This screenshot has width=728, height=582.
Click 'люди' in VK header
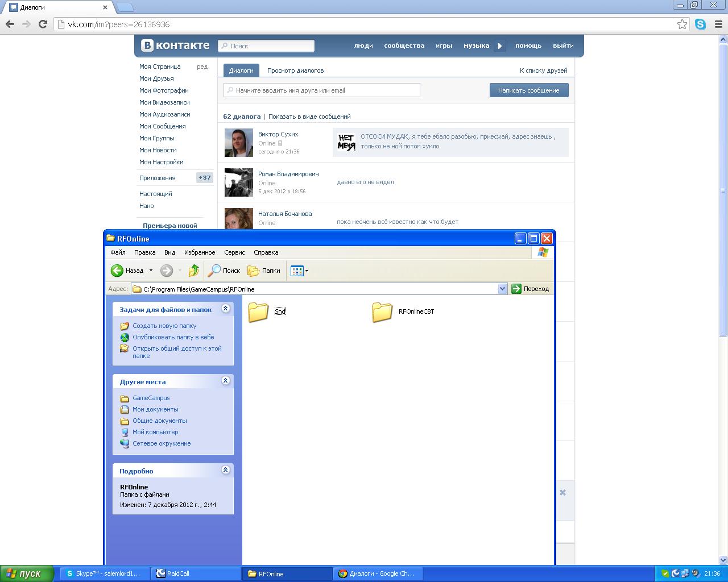pos(363,45)
